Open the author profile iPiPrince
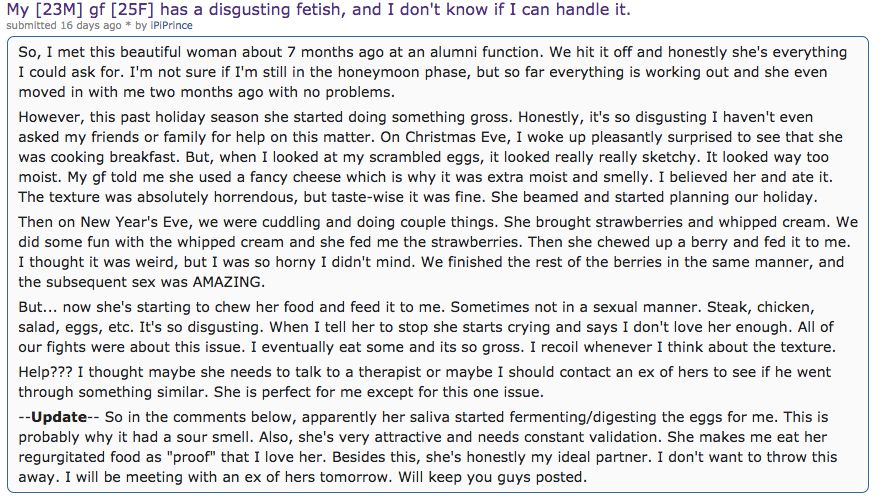The height and width of the screenshot is (502, 883). pyautogui.click(x=171, y=25)
